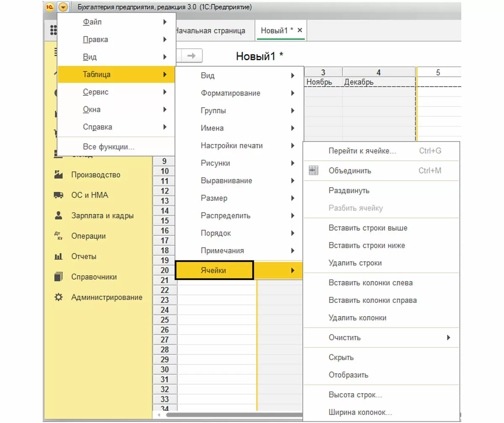504x423 pixels.
Task: Choose Отобразить command
Action: pos(382,375)
